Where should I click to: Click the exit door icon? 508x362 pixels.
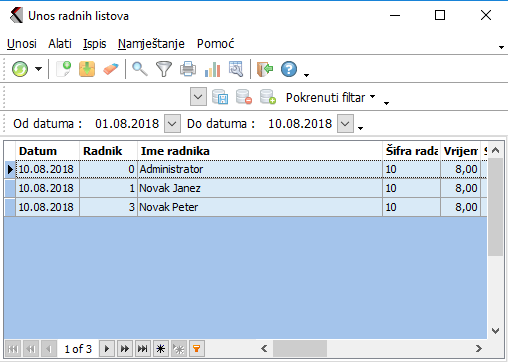click(265, 69)
